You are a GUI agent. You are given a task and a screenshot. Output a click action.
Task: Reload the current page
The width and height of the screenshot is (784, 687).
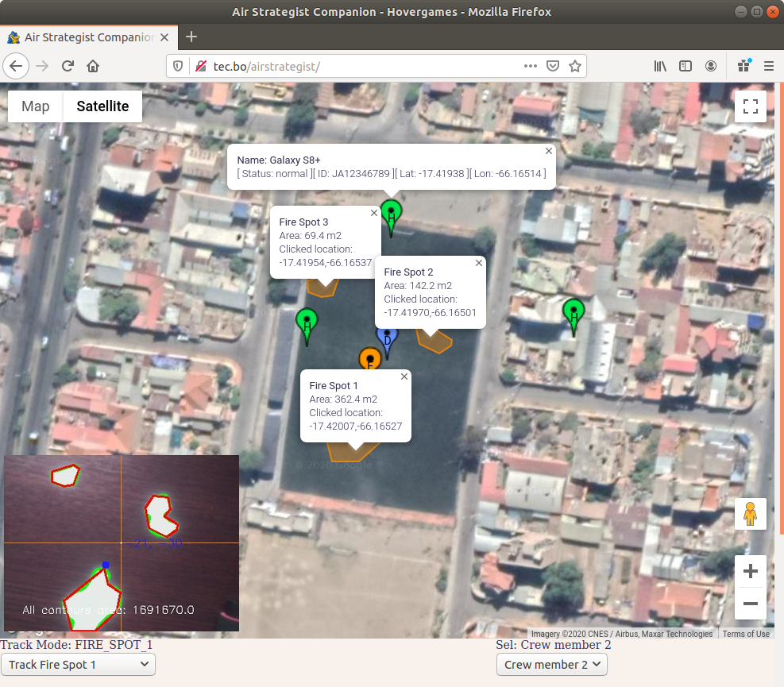(68, 66)
